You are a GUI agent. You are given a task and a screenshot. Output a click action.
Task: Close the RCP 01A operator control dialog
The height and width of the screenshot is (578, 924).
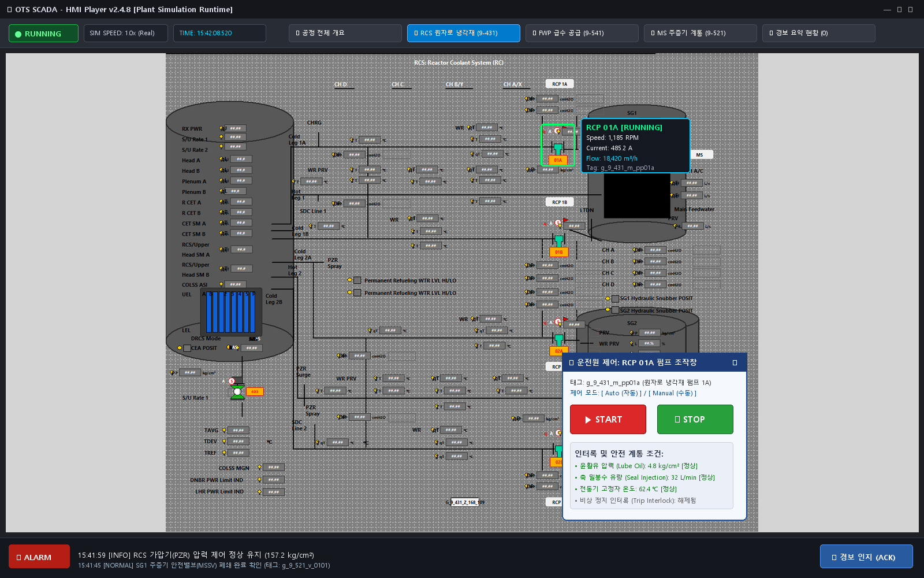click(x=735, y=362)
